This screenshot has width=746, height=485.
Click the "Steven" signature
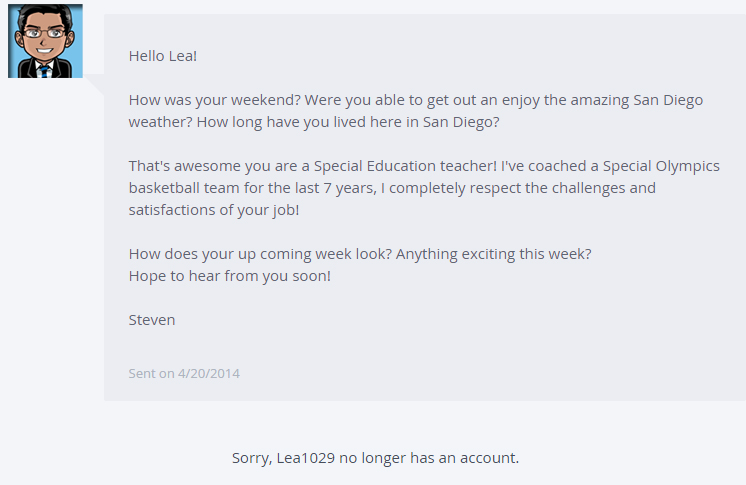[152, 320]
